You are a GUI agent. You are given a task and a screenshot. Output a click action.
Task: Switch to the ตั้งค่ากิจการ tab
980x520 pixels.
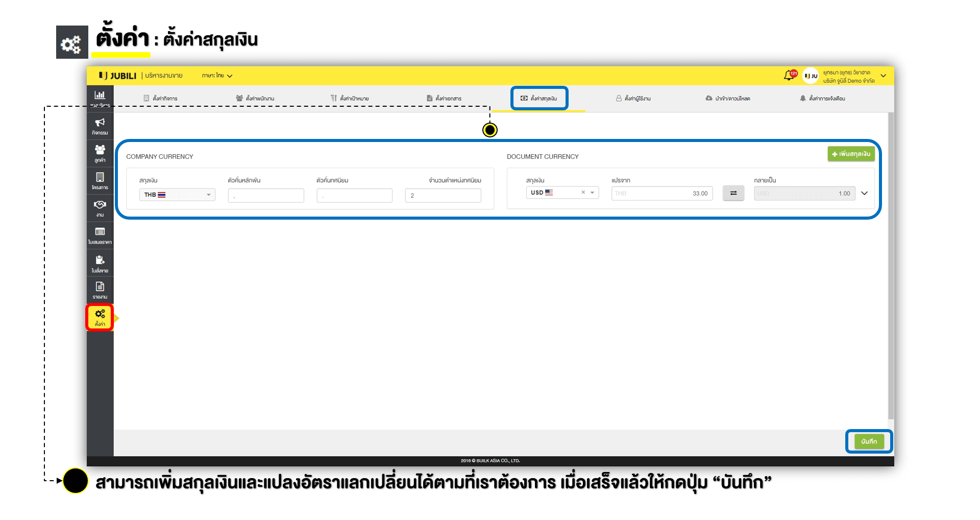[160, 98]
